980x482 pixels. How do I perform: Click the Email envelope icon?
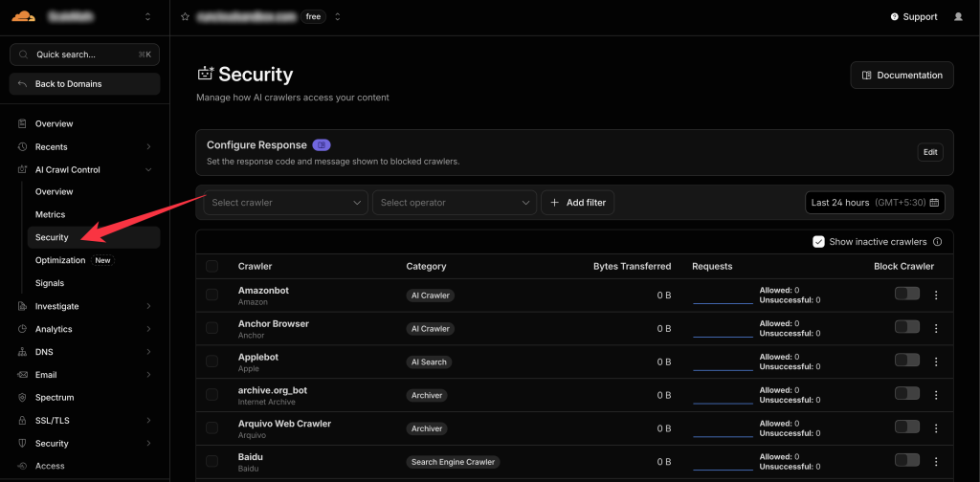[23, 375]
